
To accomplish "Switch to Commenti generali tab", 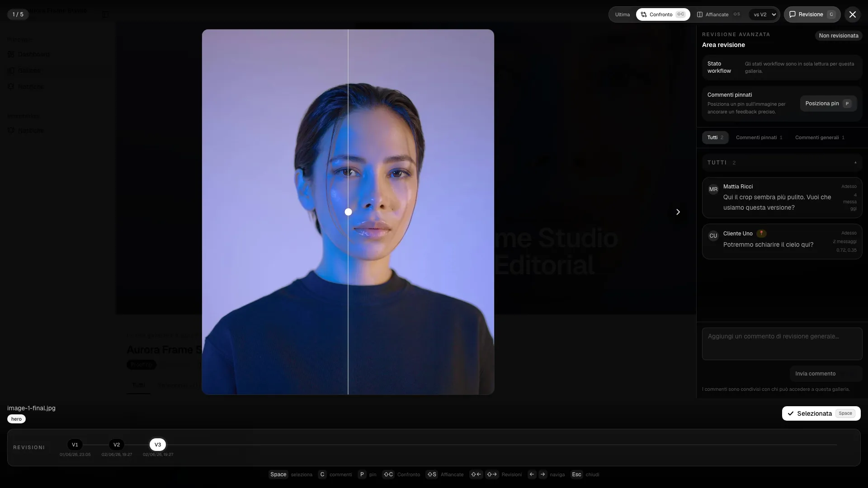I will click(x=820, y=137).
